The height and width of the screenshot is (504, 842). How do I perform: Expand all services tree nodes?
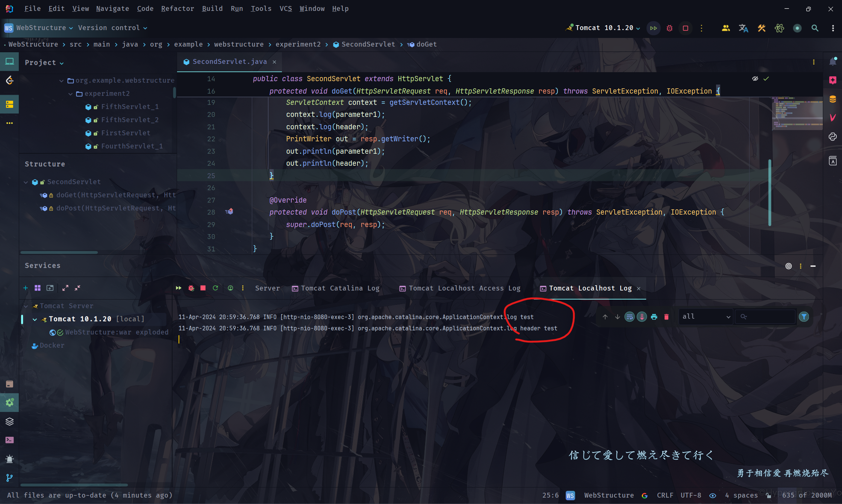(65, 288)
